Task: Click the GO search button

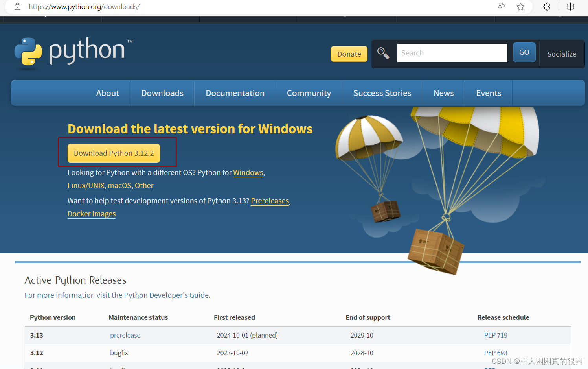Action: [x=524, y=52]
